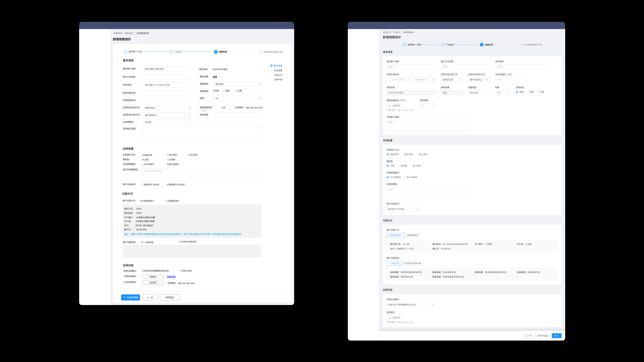This screenshot has height=362, width=644.
Task: Click 保存并退出 button in the right window
Action: pyautogui.click(x=543, y=336)
